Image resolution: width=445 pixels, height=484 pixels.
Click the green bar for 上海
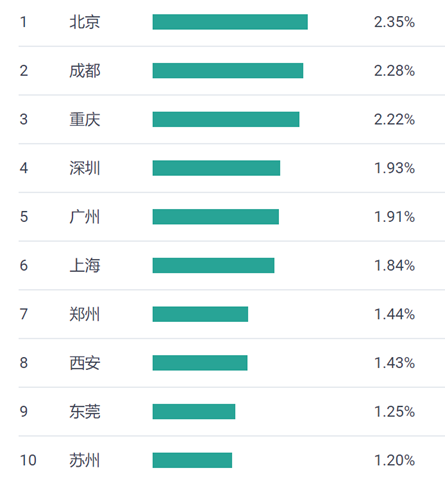click(x=213, y=265)
